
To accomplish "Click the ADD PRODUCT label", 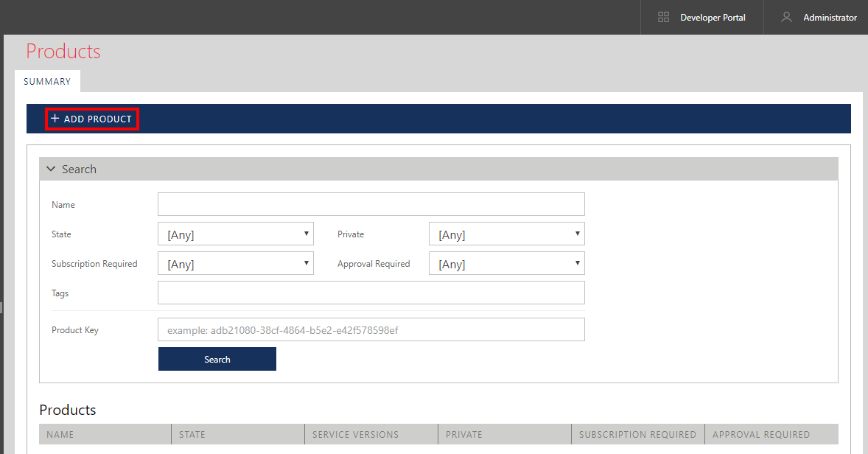I will 98,119.
